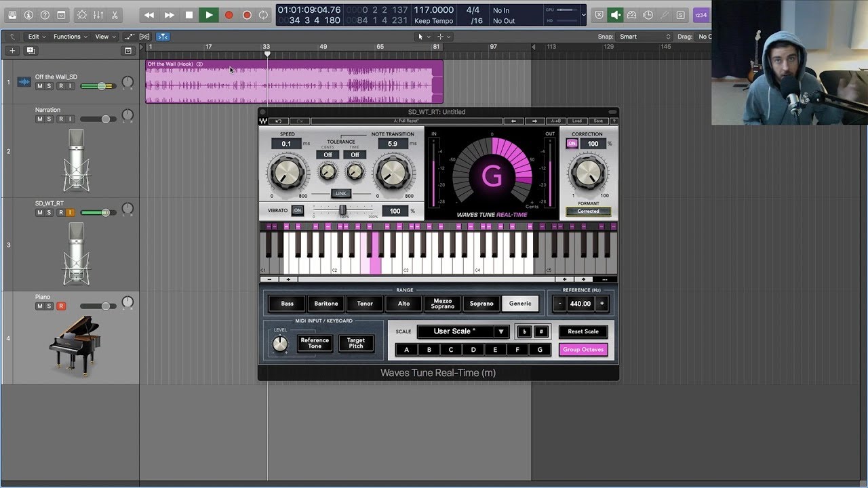Toggle the Toolbar display icon
This screenshot has height=488, width=868.
coord(61,15)
